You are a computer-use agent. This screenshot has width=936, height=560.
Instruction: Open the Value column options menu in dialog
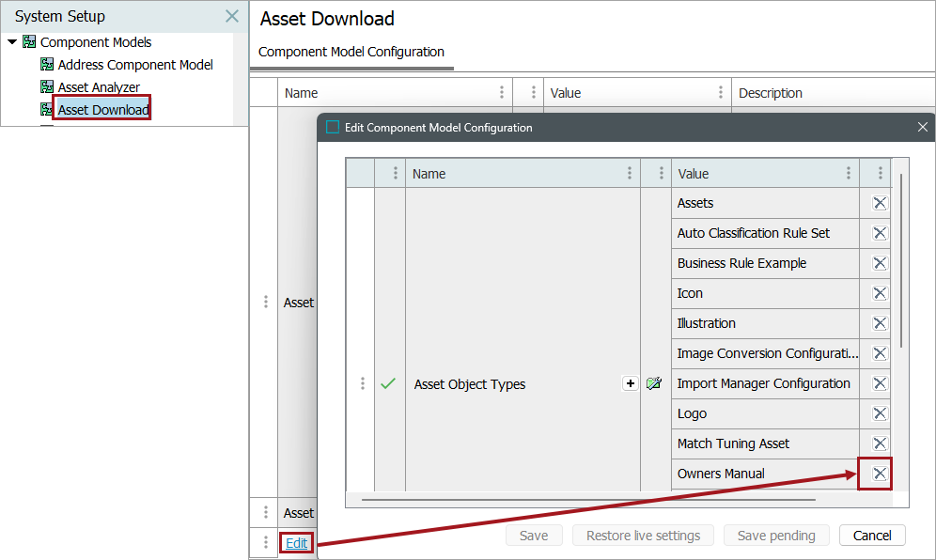point(848,174)
